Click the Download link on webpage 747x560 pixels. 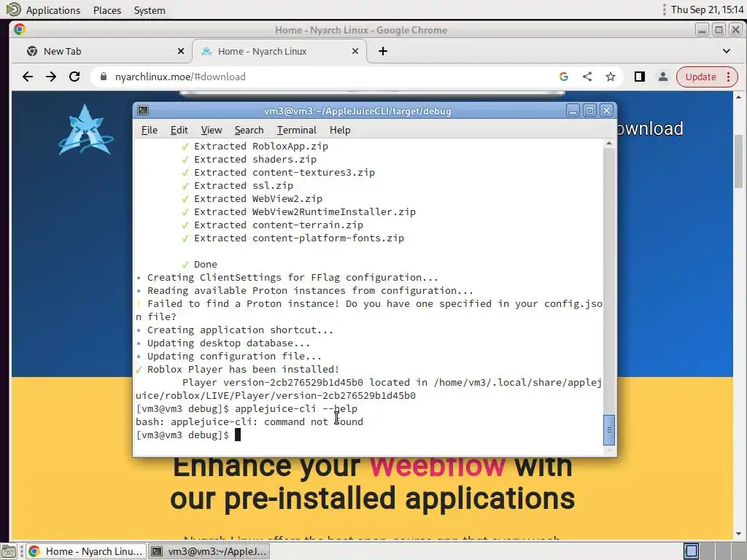651,128
